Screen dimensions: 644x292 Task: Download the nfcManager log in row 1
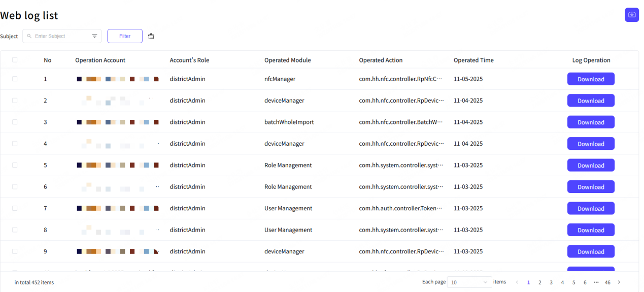click(x=591, y=79)
